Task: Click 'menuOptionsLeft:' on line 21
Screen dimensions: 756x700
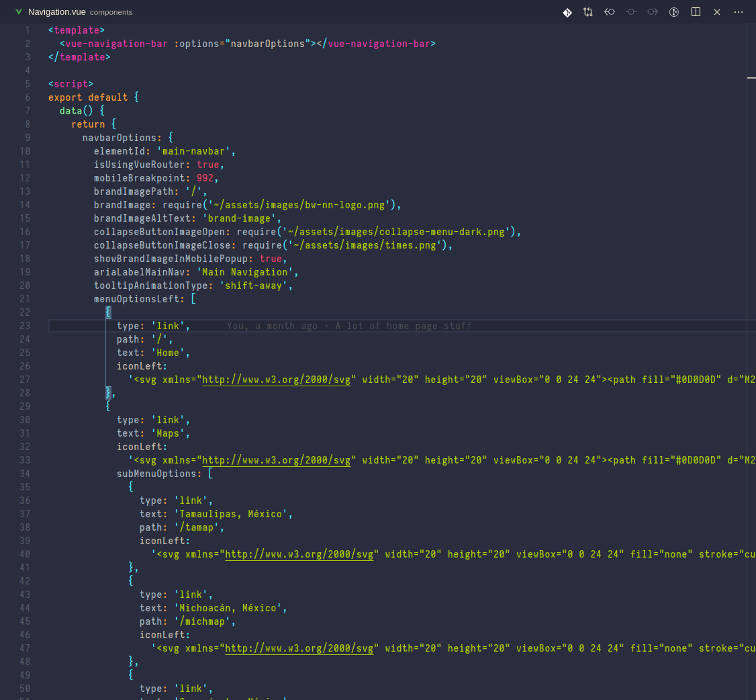Action: 140,299
